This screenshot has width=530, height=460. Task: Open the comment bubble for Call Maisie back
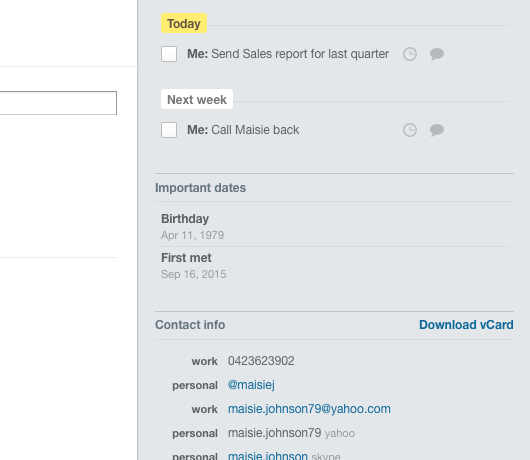pos(437,130)
